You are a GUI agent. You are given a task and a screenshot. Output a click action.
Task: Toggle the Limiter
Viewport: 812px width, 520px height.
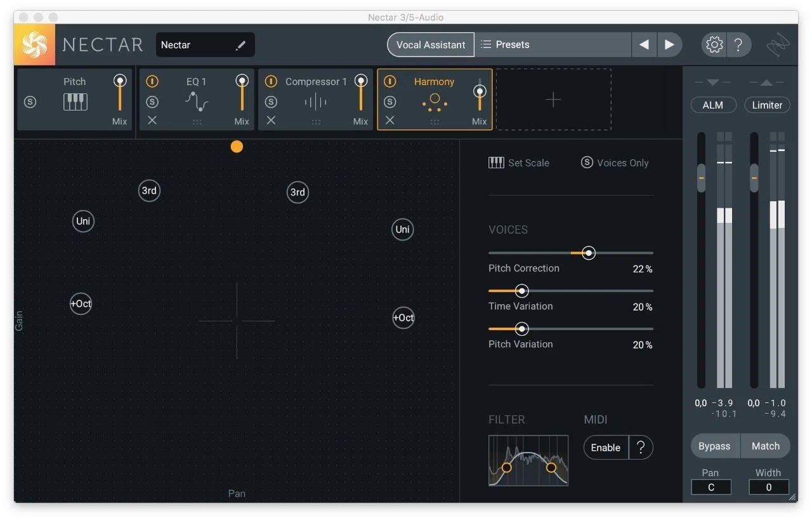[767, 105]
